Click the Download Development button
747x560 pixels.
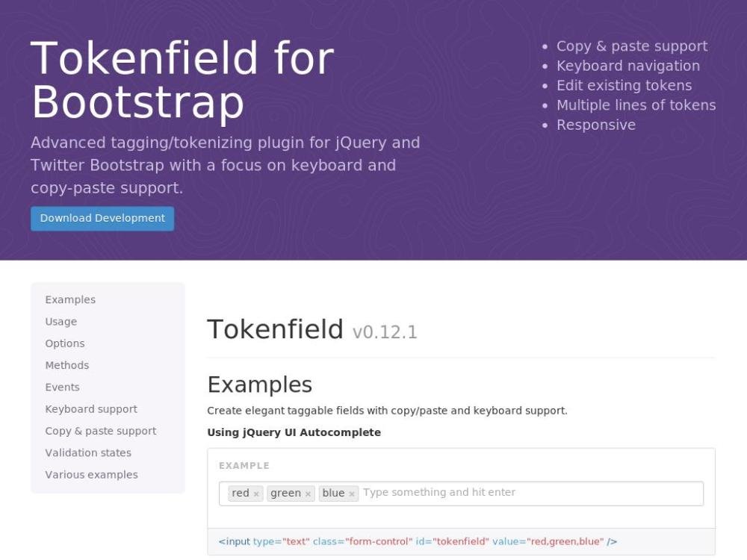(x=102, y=219)
